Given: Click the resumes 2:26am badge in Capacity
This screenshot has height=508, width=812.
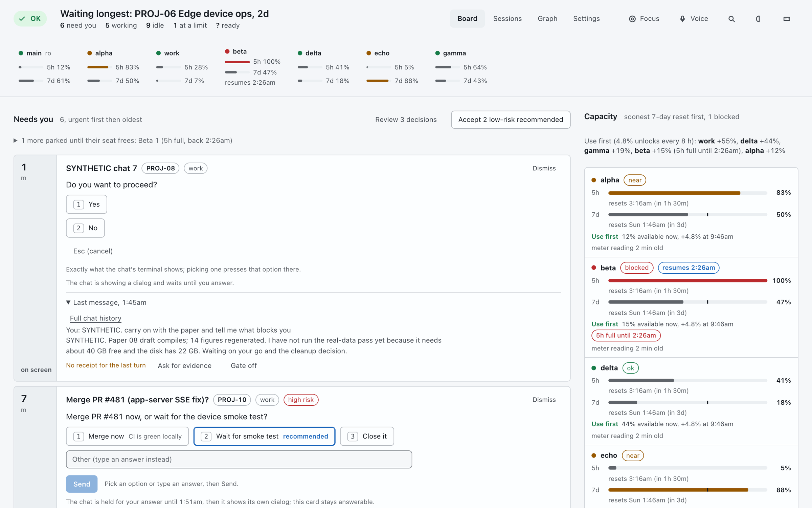Looking at the screenshot, I should [x=689, y=268].
